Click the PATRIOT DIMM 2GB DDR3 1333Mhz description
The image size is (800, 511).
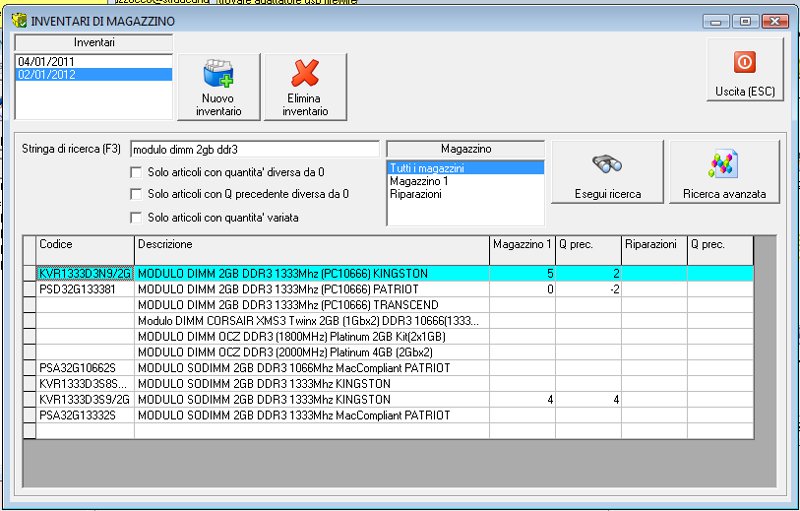(x=312, y=289)
